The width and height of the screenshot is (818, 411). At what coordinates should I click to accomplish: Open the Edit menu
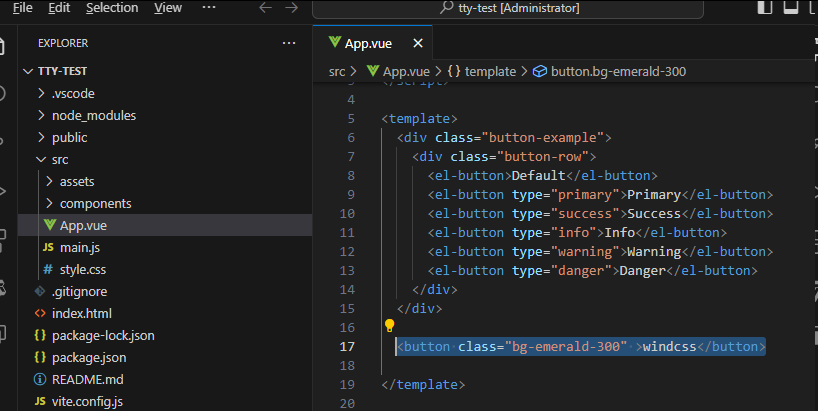click(x=59, y=8)
